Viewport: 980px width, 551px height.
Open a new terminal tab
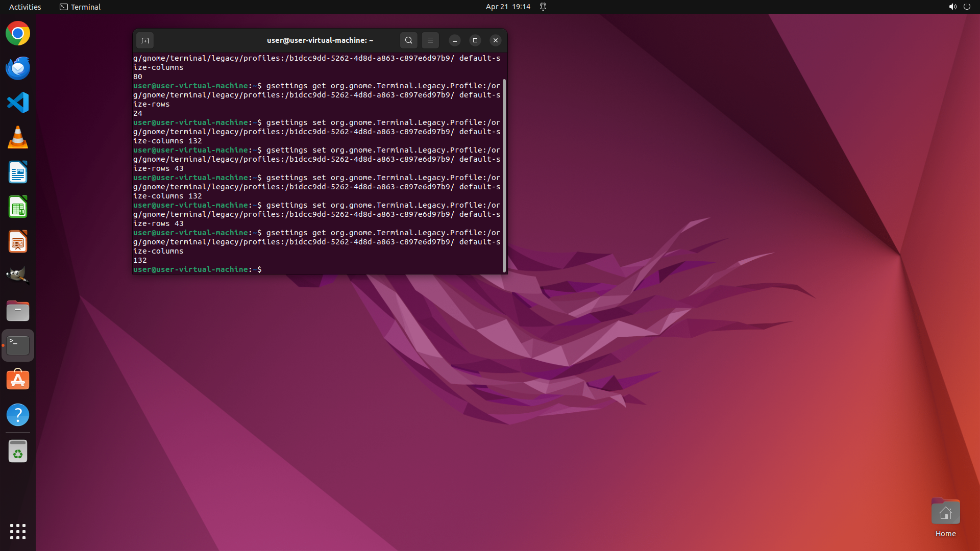point(145,40)
